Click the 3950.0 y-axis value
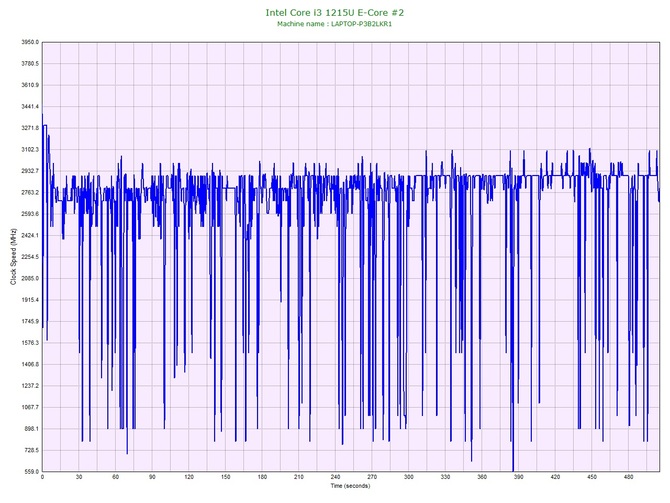The width and height of the screenshot is (670, 503). point(30,42)
